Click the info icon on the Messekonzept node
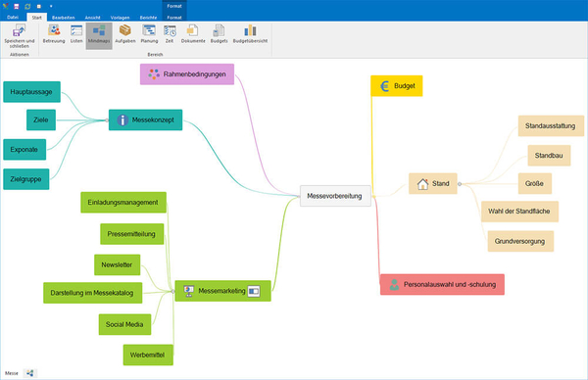 (122, 119)
